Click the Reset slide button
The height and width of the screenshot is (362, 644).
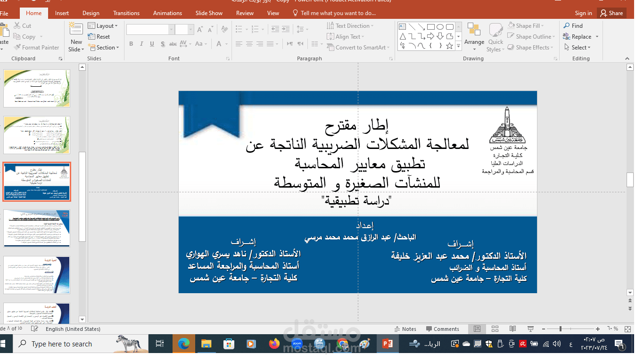99,37
